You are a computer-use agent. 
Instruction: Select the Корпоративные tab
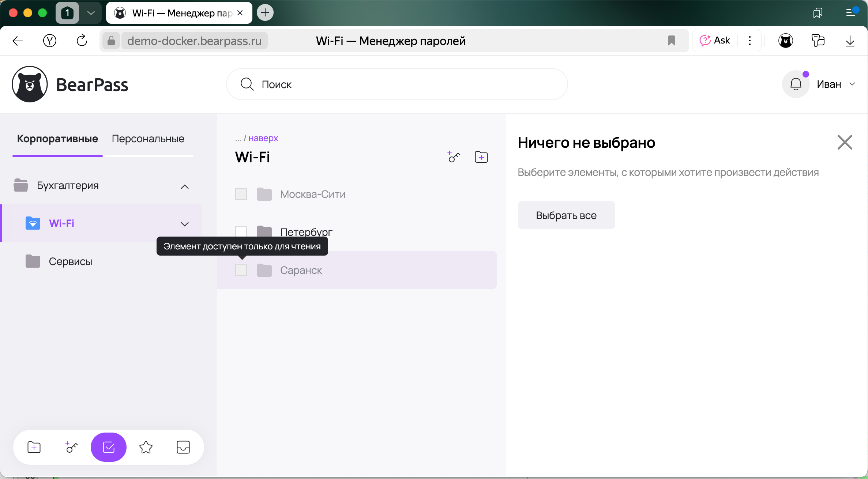[x=57, y=139]
